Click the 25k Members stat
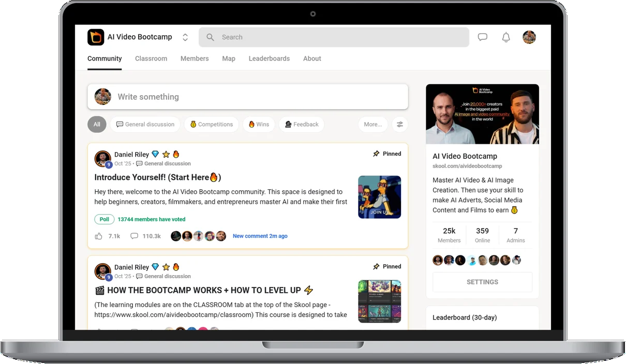The width and height of the screenshot is (626, 364). coord(449,235)
